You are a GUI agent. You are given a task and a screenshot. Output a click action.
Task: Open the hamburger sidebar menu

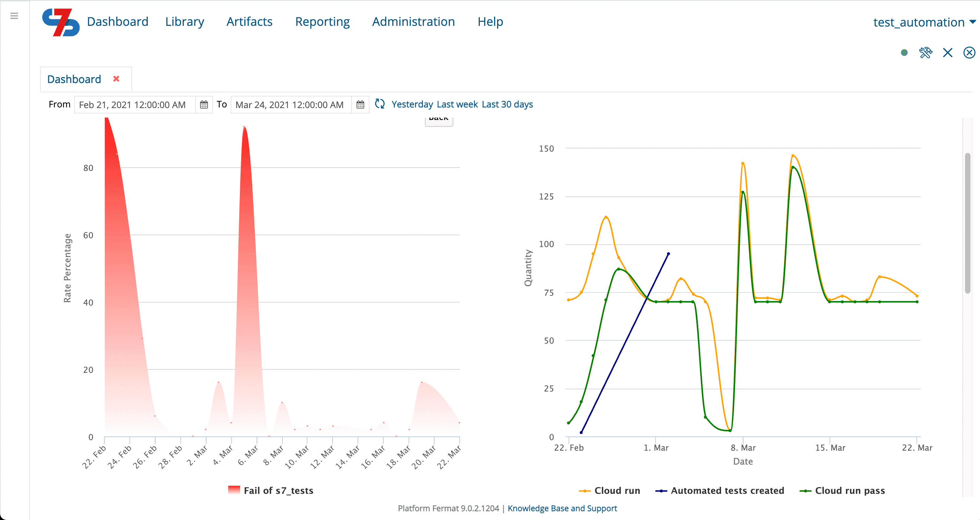click(x=14, y=16)
